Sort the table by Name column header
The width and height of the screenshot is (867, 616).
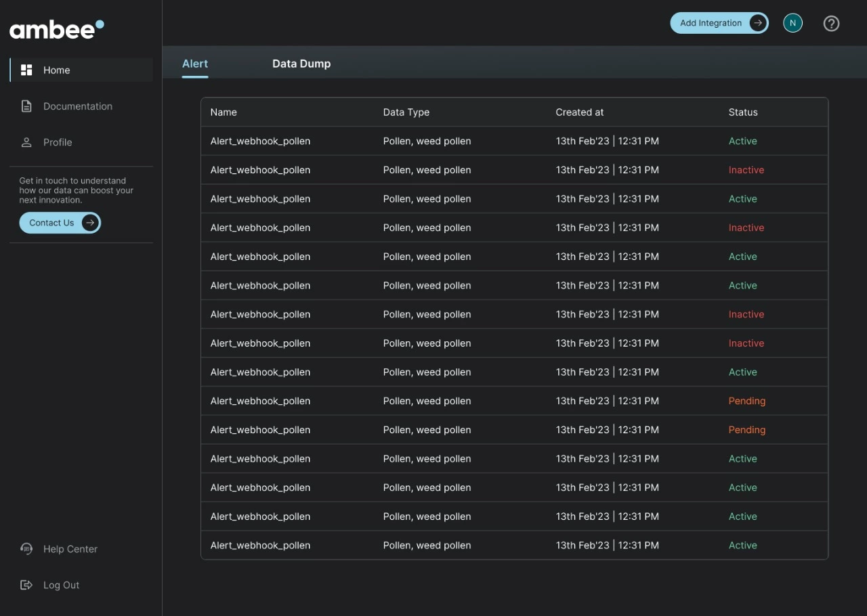pos(224,112)
